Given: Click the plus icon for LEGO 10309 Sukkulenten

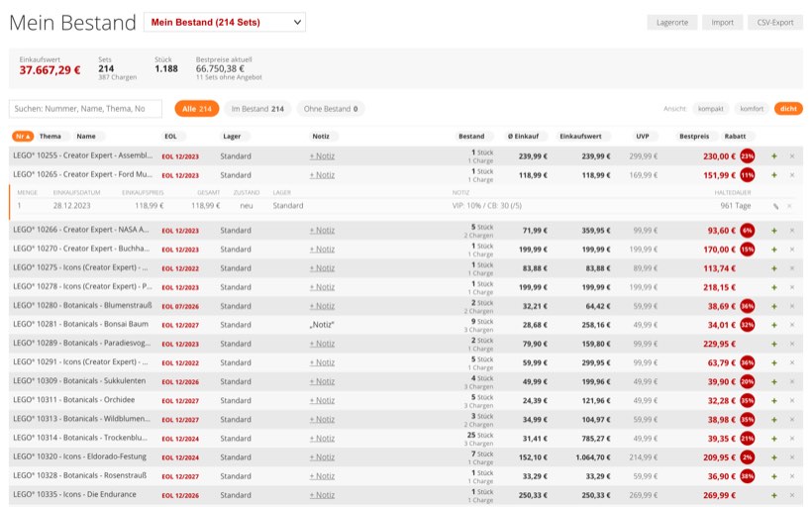Looking at the screenshot, I should pyautogui.click(x=774, y=381).
